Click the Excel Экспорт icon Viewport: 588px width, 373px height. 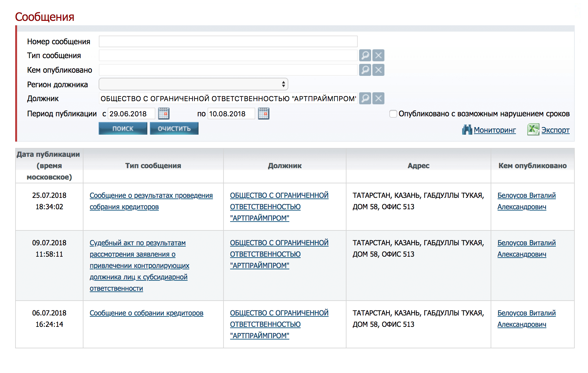point(533,130)
